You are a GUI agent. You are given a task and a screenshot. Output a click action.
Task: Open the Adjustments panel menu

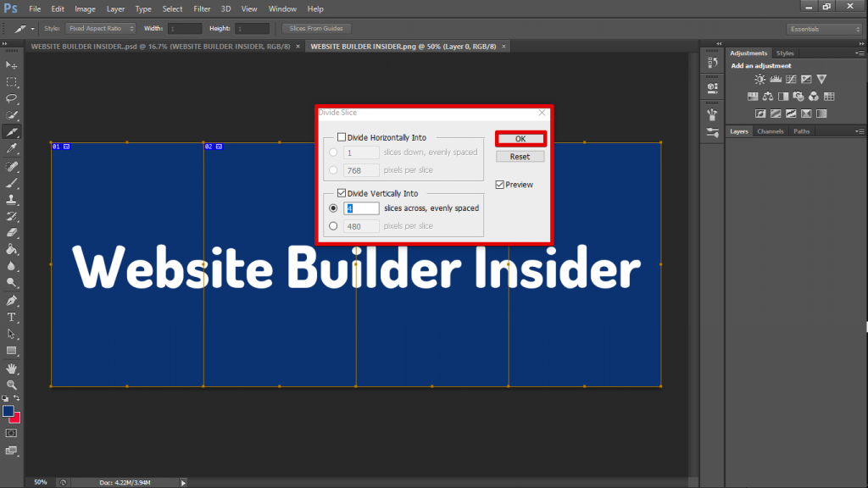coord(860,53)
